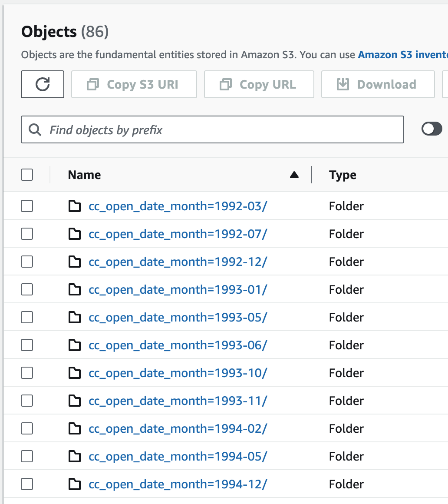Select checkbox for cc_open_date_month=1993-10 row
This screenshot has width=448, height=504.
(27, 373)
